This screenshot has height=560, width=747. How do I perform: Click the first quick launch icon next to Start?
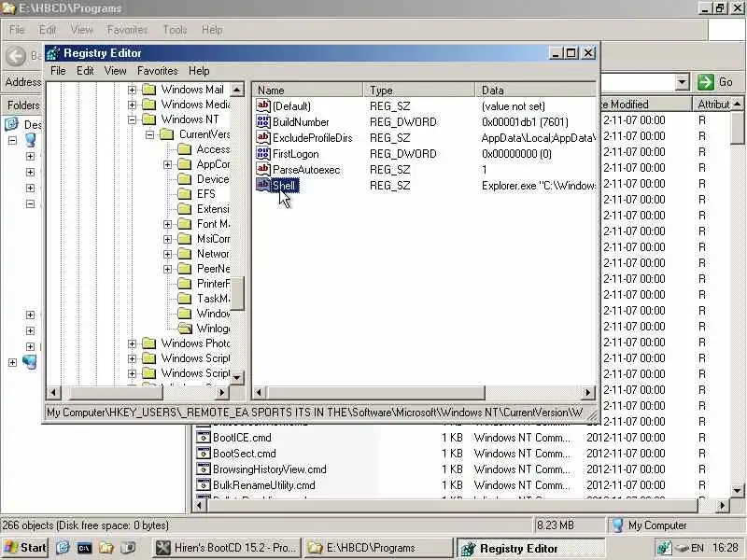(63, 548)
